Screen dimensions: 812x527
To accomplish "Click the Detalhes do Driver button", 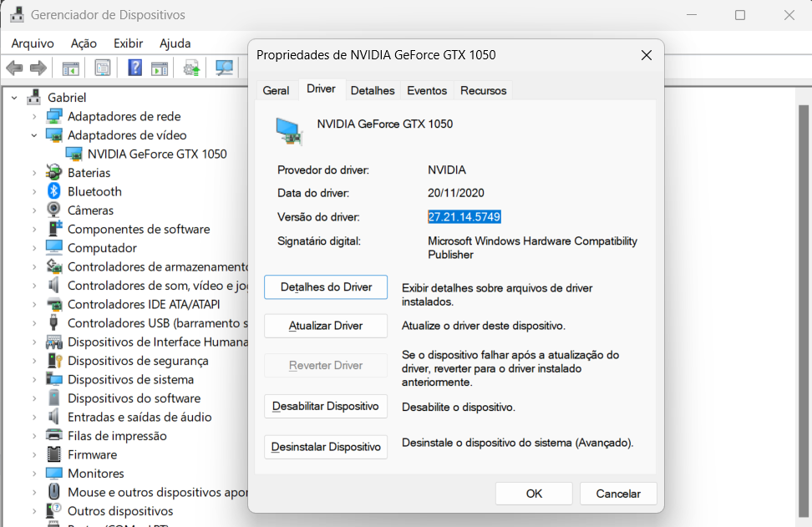I will [326, 287].
